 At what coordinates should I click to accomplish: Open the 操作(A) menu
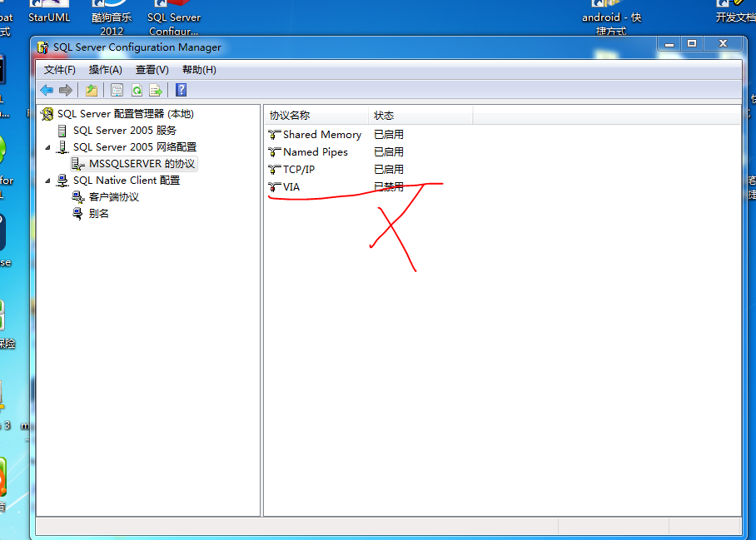tap(106, 70)
